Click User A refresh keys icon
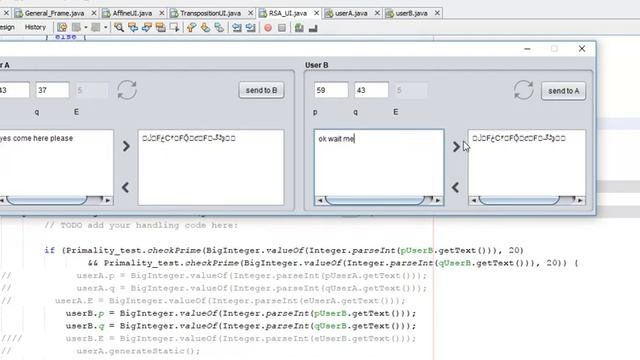The height and width of the screenshot is (360, 640). point(127,90)
